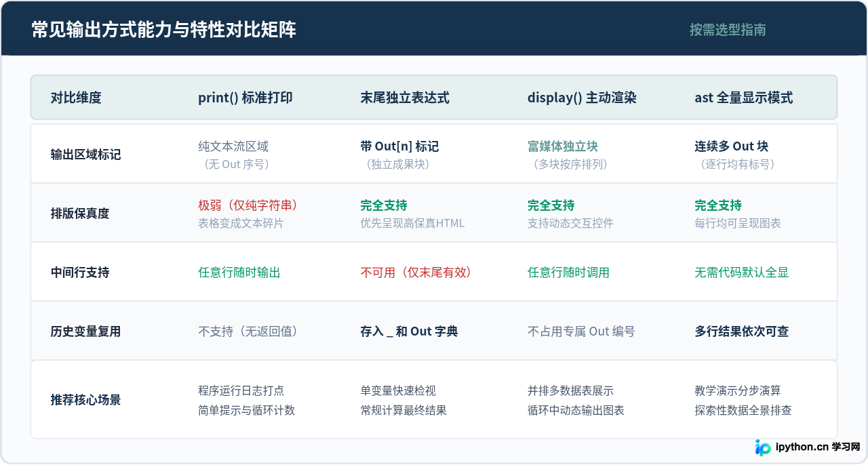Select the 对比维度 column header
The image size is (868, 465).
76,98
